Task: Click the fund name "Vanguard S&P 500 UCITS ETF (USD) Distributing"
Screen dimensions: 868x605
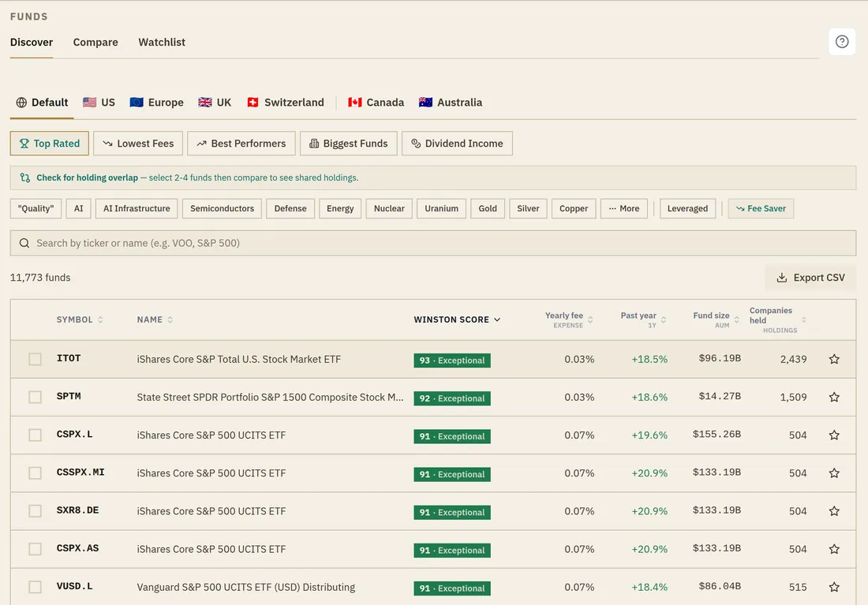Action: pyautogui.click(x=245, y=588)
